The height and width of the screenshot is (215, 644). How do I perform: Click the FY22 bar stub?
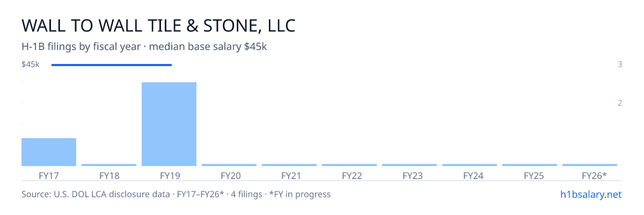[x=349, y=165]
